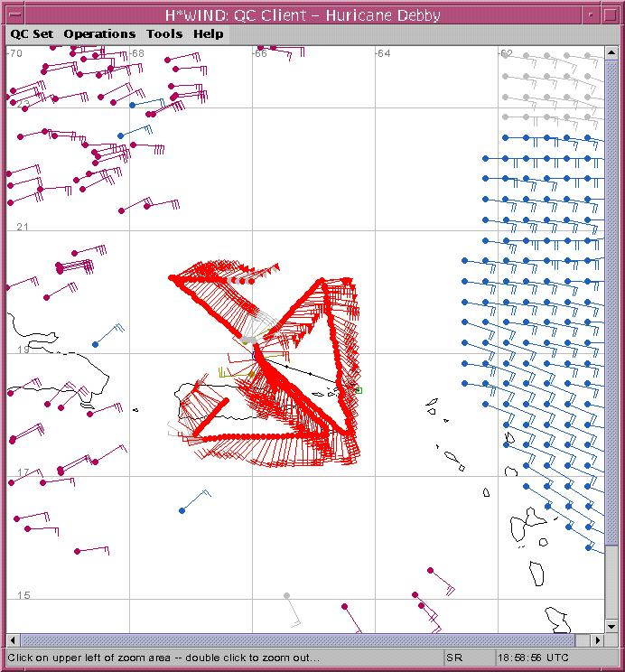Select the lone blue wind barb dot south of Puerto Rico
The image size is (625, 672).
(182, 511)
